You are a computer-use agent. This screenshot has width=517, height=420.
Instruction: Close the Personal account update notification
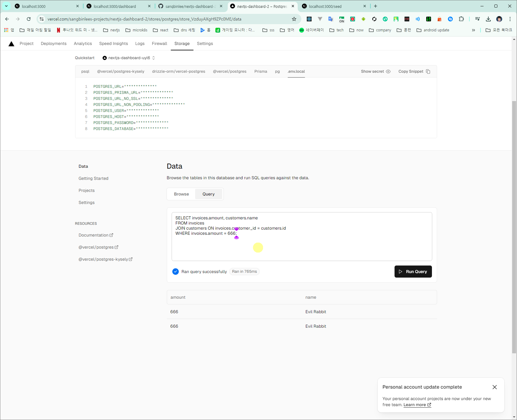[x=495, y=387]
